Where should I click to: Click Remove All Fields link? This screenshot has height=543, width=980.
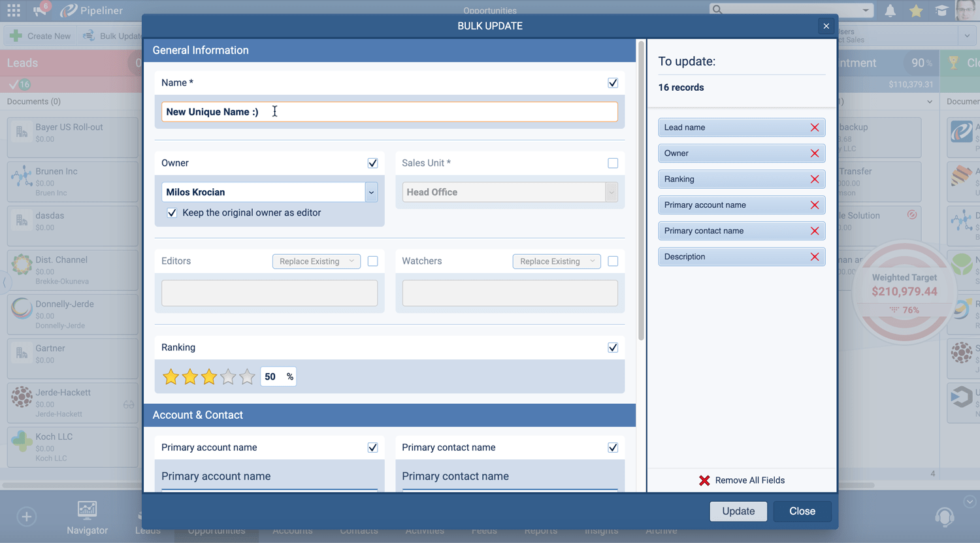pyautogui.click(x=742, y=480)
